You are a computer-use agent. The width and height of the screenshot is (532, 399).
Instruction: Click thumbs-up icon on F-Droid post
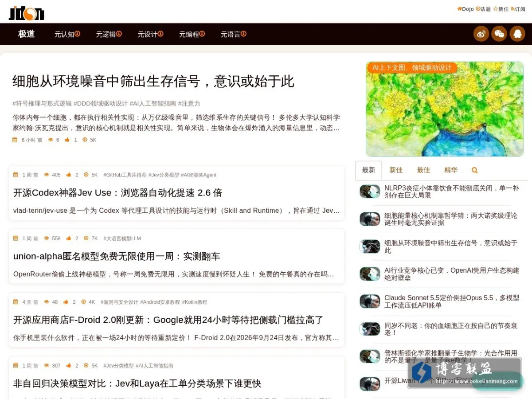click(66, 302)
